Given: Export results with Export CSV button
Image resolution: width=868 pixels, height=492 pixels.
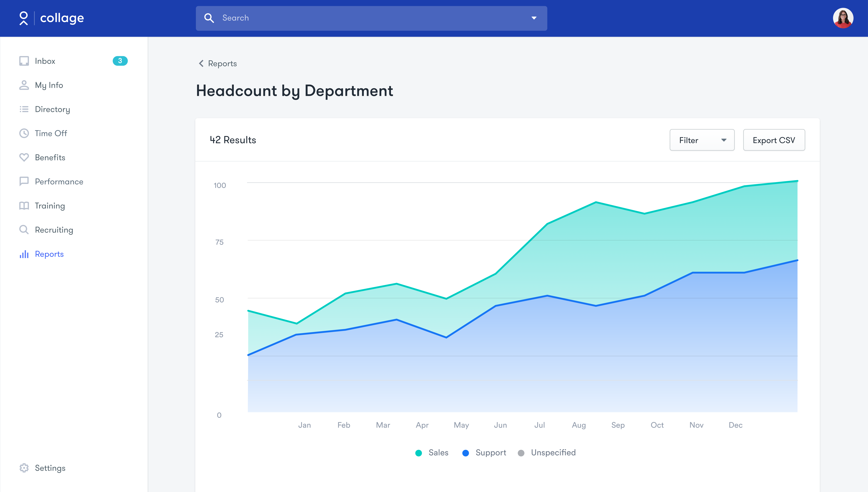Looking at the screenshot, I should (774, 140).
